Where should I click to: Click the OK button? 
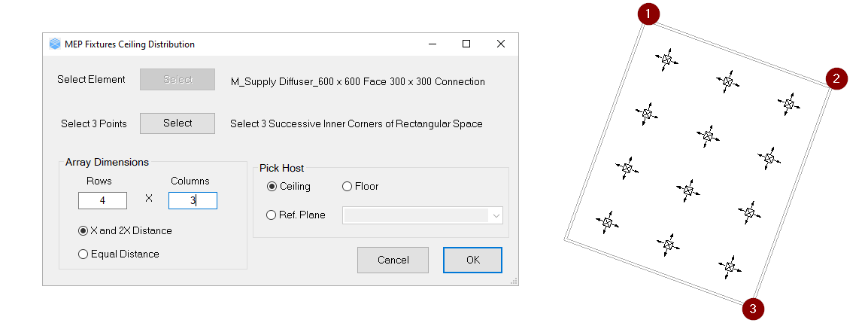472,260
